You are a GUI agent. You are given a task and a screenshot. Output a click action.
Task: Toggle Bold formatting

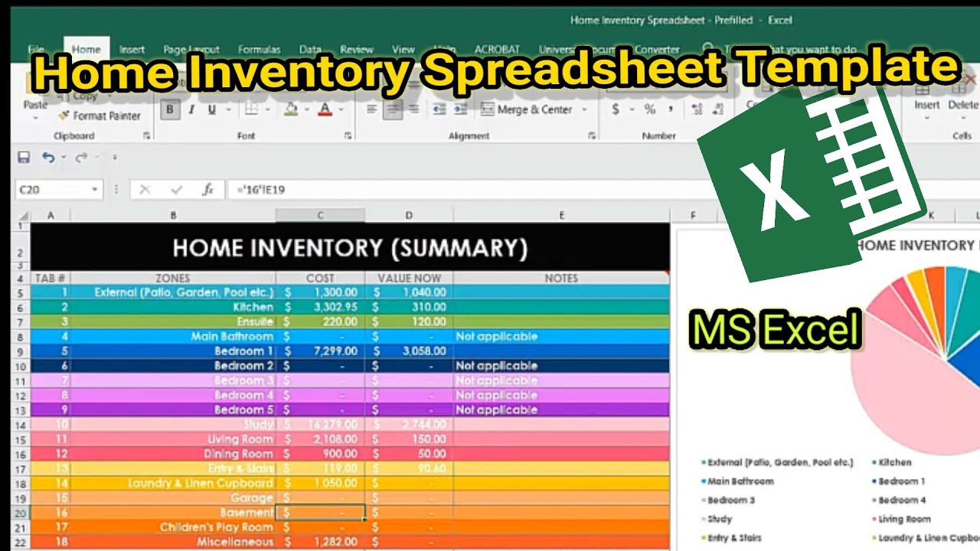(x=170, y=109)
